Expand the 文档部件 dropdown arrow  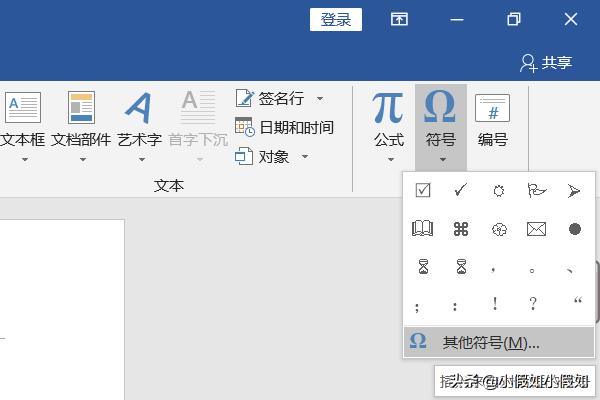pyautogui.click(x=83, y=159)
